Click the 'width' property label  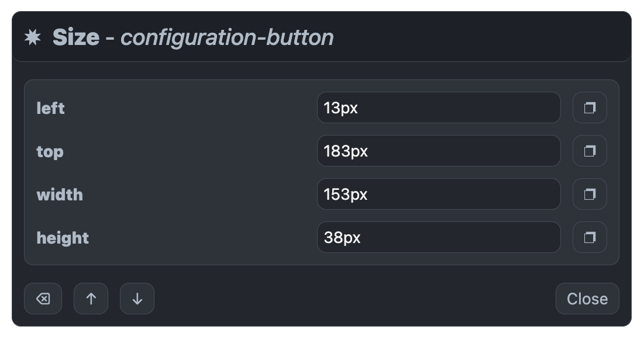point(60,195)
